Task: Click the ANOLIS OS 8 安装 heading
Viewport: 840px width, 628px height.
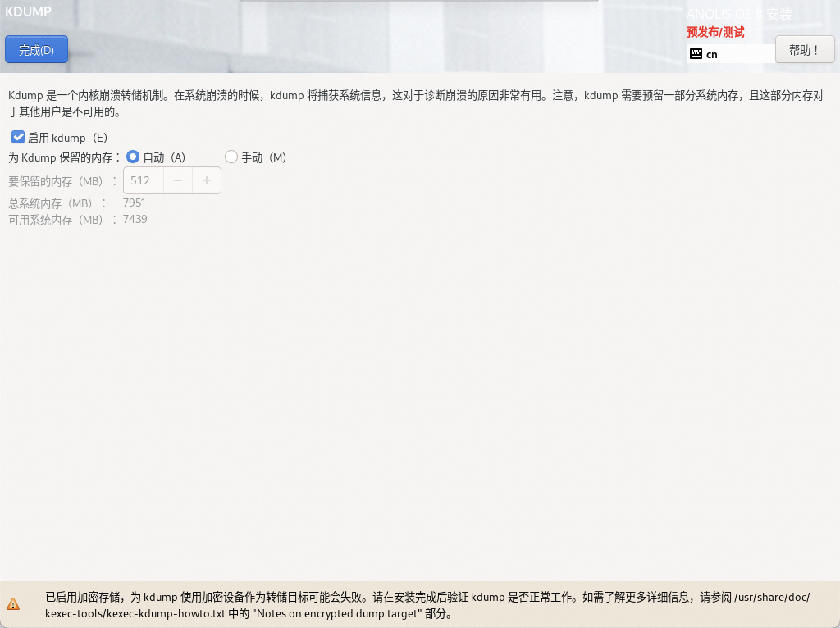Action: pos(738,14)
